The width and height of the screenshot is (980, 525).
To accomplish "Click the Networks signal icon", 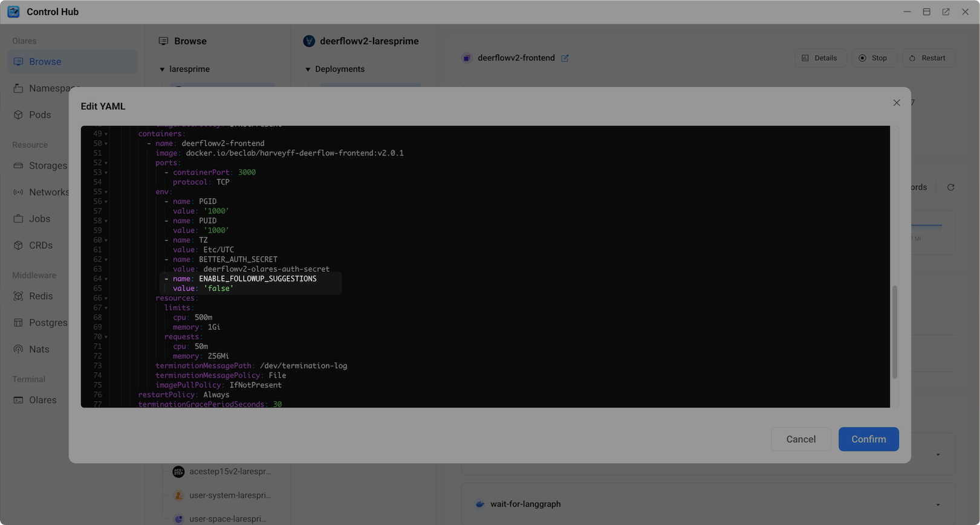I will coord(18,192).
